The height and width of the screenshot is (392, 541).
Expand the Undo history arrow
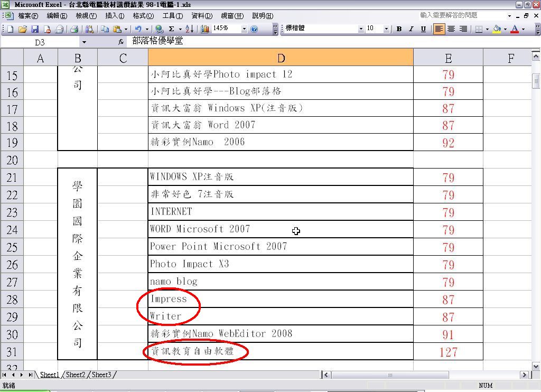tap(147, 30)
